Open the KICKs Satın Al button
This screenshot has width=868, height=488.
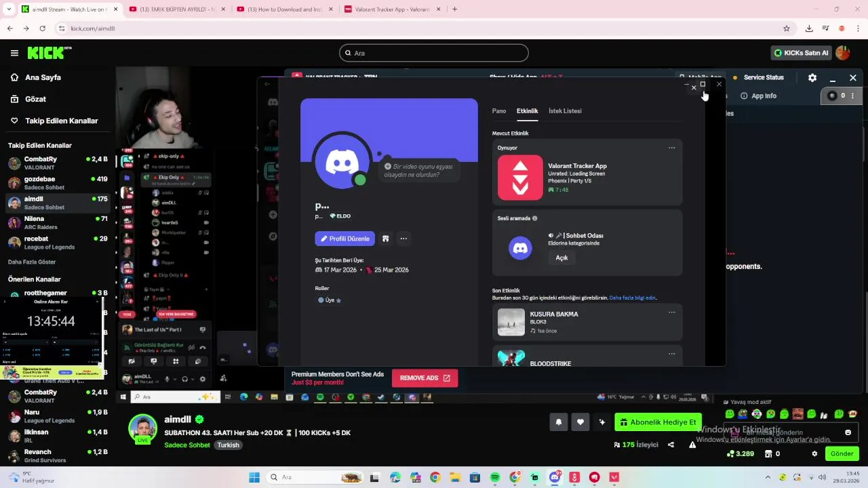click(802, 53)
